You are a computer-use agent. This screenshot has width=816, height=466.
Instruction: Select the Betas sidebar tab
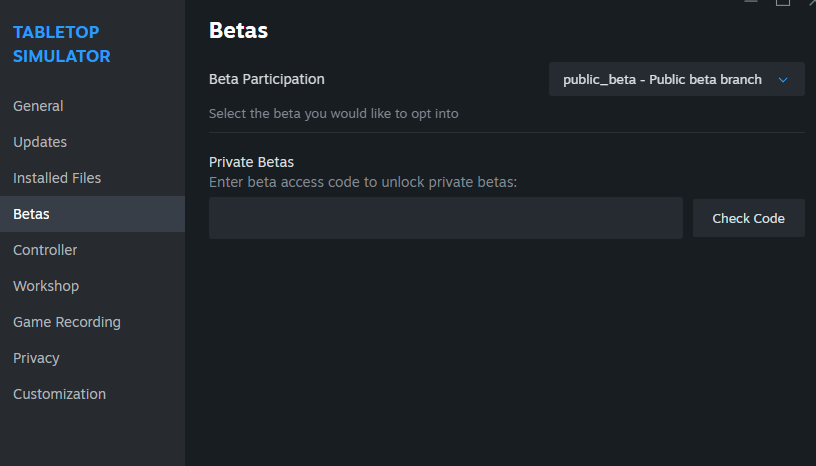coord(31,214)
